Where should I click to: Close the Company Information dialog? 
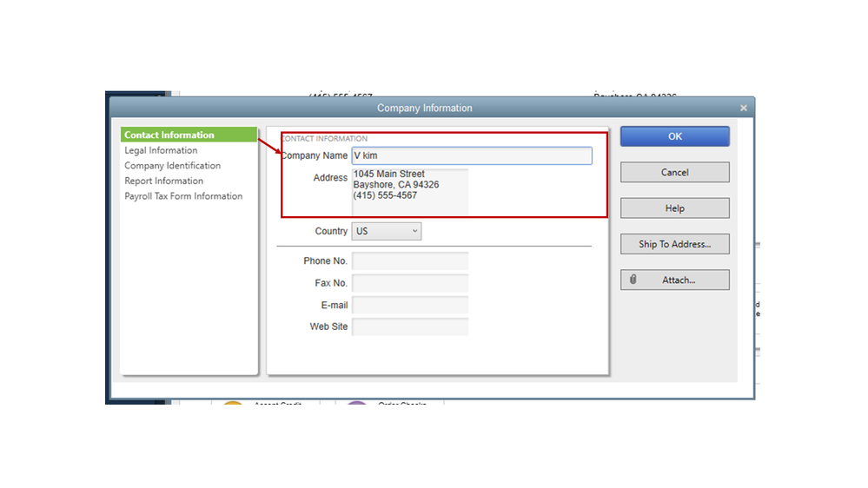pos(744,108)
